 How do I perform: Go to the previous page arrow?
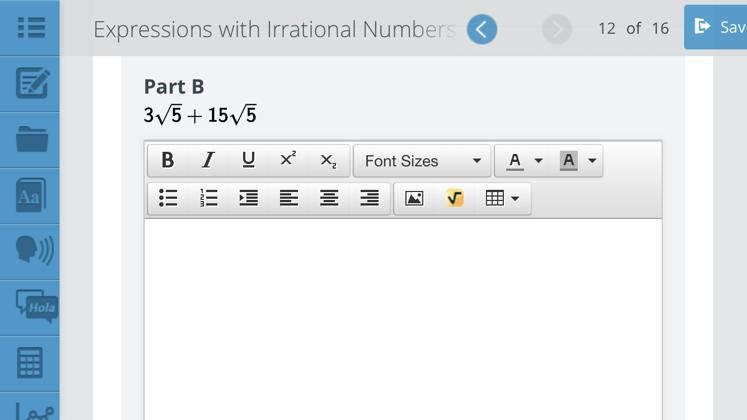pos(481,29)
